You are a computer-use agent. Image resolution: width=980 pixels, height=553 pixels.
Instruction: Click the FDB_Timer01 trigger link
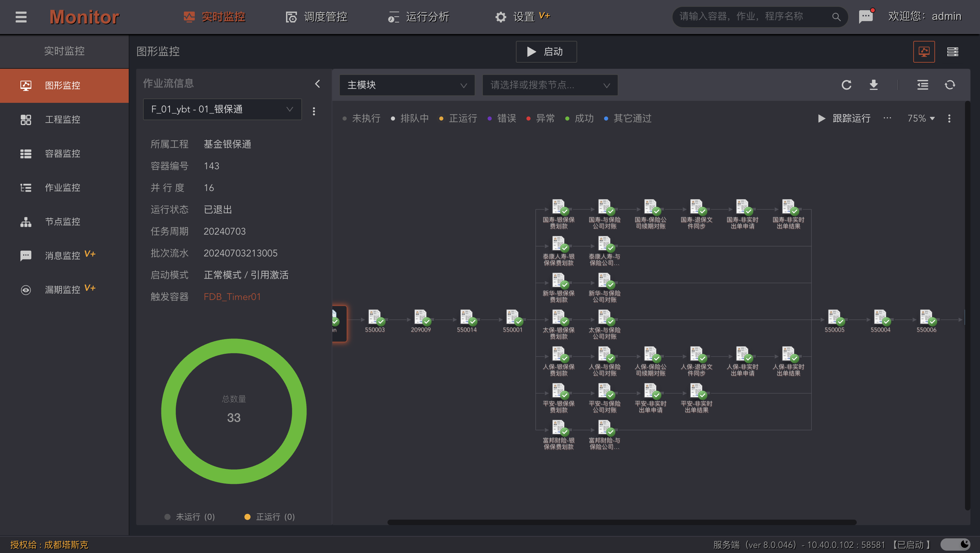point(232,297)
